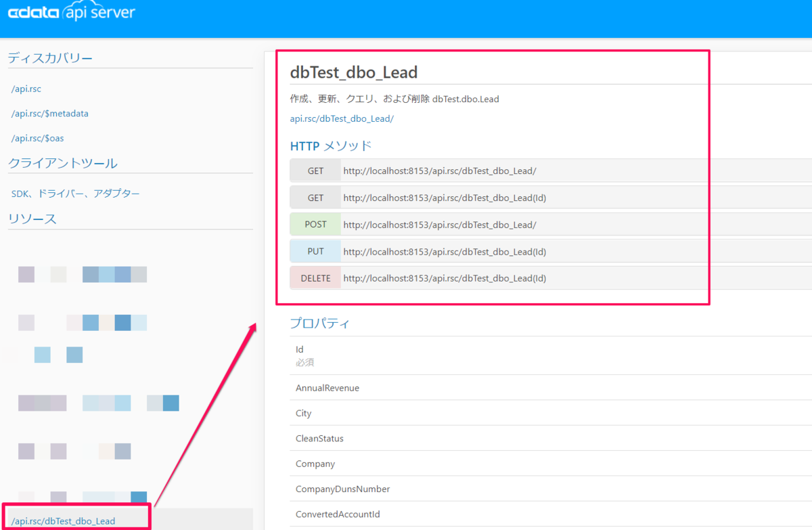Click the プロパティ section heading
This screenshot has width=812, height=530.
[320, 323]
